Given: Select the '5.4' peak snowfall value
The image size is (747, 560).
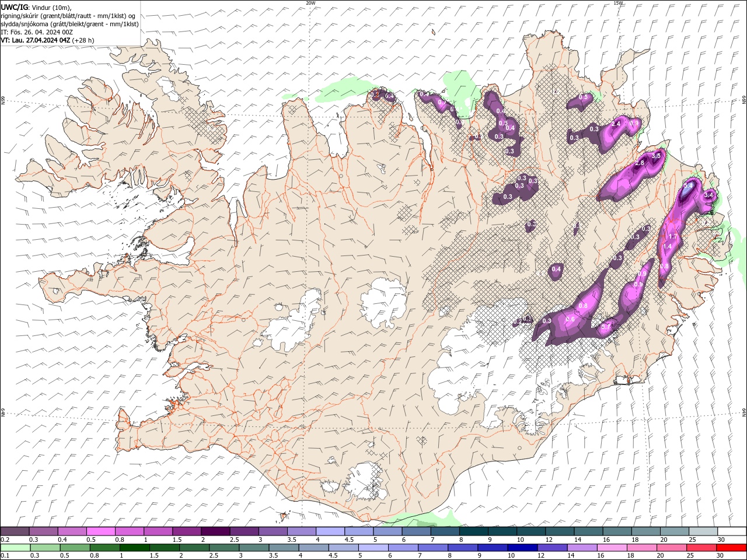Looking at the screenshot, I should 689,185.
